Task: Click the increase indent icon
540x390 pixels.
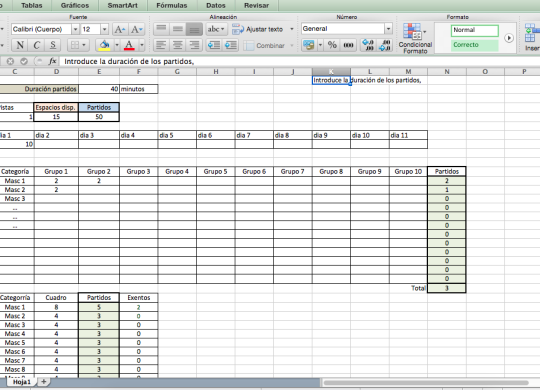Action: pyautogui.click(x=231, y=45)
